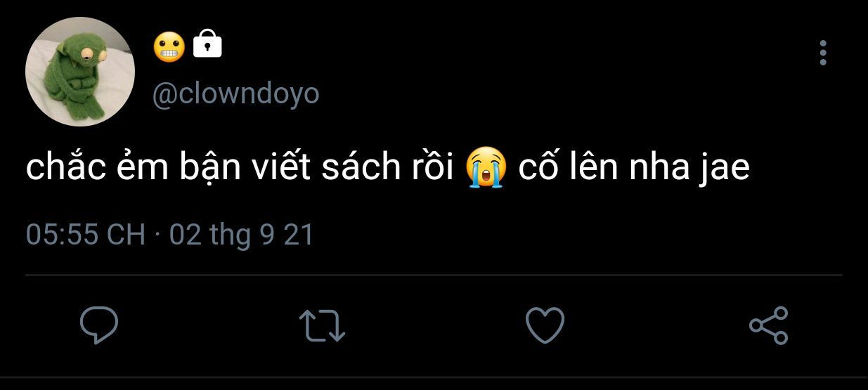868x390 pixels.
Task: Tap the crying emoji in the tweet
Action: click(x=486, y=169)
